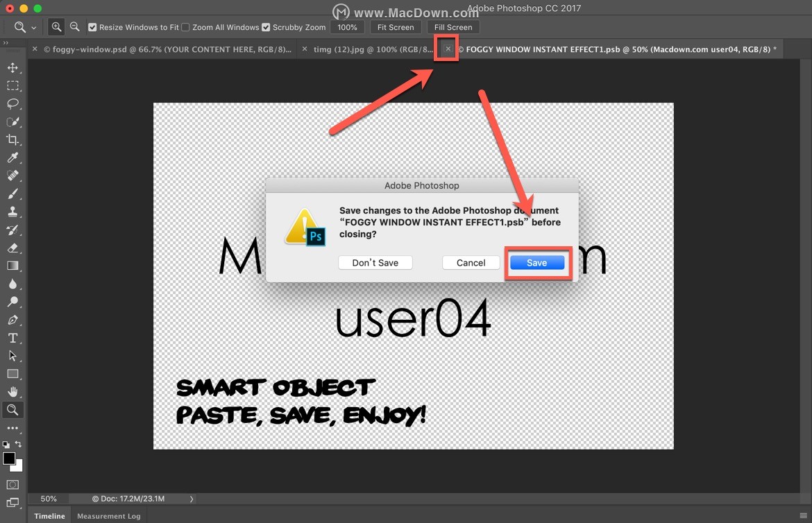Select the Rectangle shape tool
Viewport: 812px width, 523px height.
point(12,374)
